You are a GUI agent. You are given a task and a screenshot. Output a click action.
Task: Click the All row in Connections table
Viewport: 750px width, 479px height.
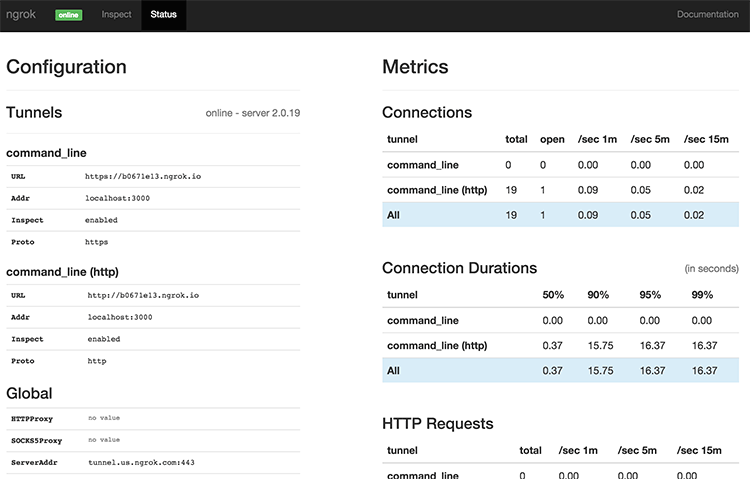tap(561, 215)
